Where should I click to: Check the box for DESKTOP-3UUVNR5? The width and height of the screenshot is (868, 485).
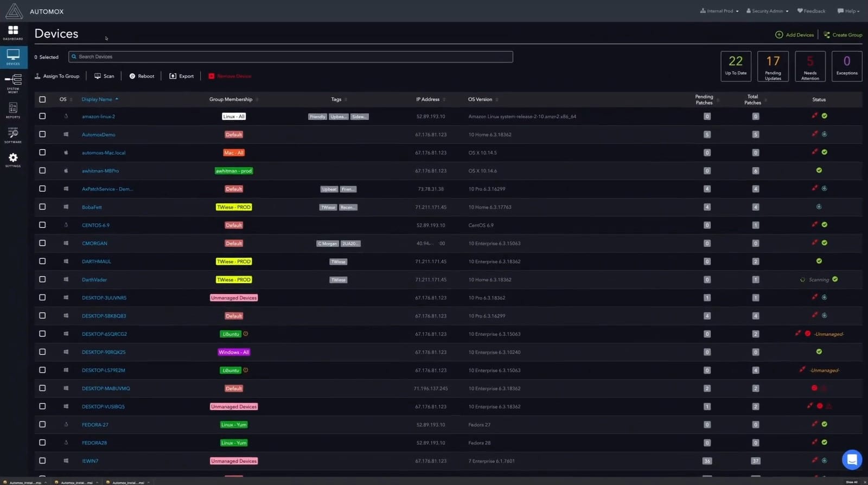click(42, 297)
